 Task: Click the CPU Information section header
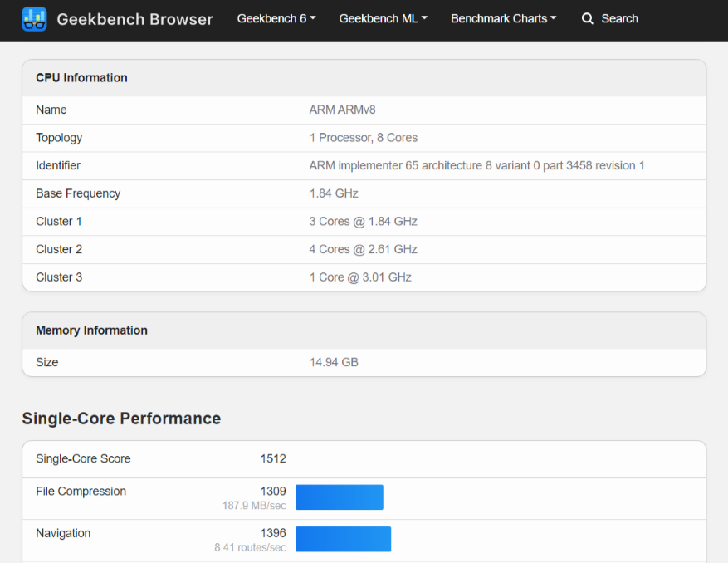(81, 78)
